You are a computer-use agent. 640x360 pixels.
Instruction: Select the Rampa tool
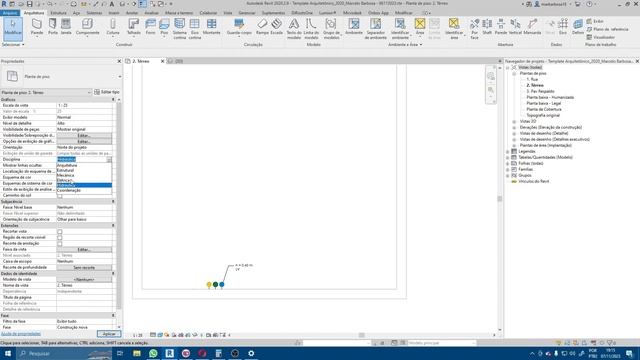262,27
